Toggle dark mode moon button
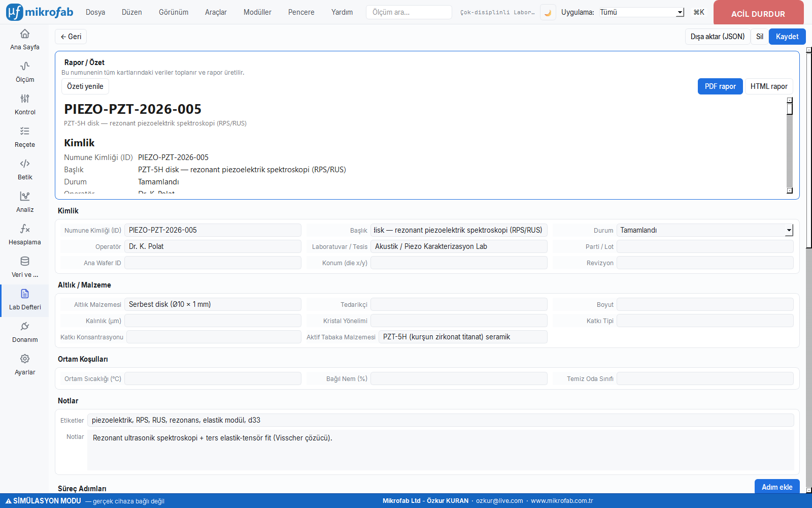This screenshot has width=812, height=508. click(548, 12)
